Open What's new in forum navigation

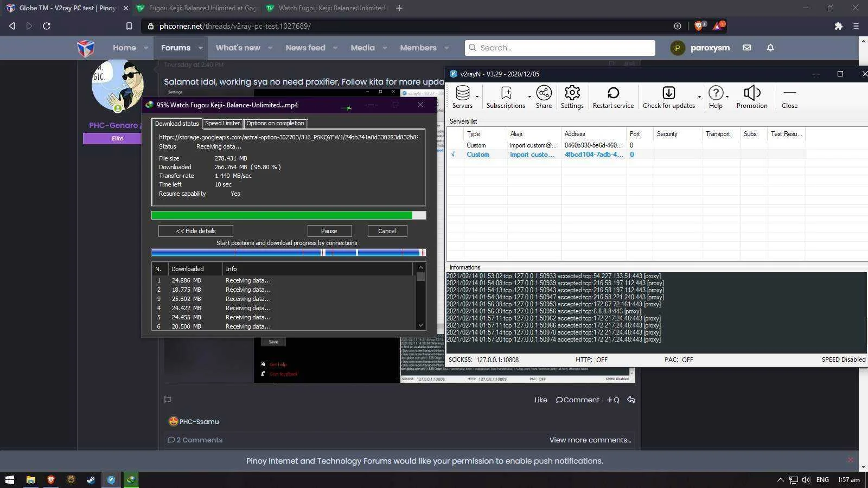238,48
